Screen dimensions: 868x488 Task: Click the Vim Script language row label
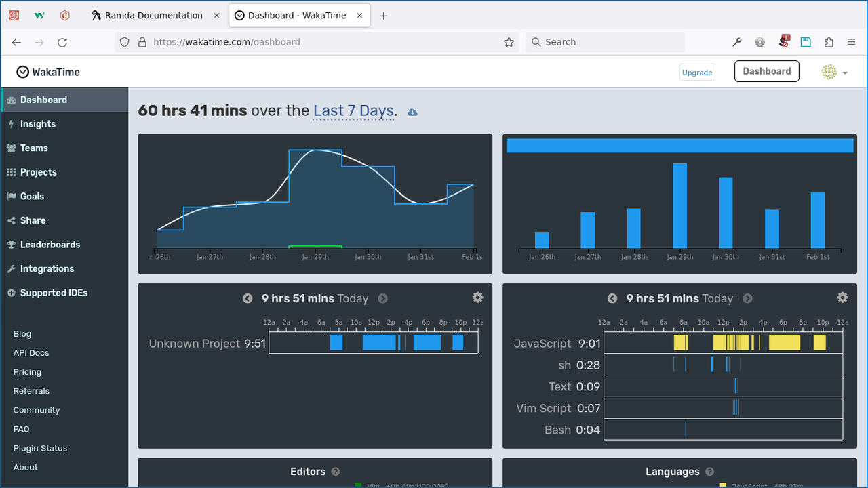click(544, 408)
